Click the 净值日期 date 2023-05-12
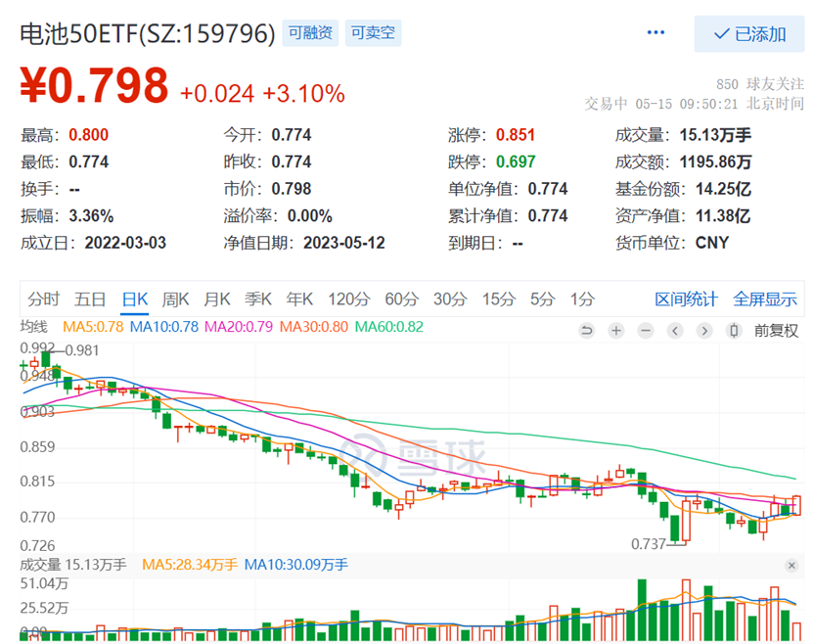This screenshot has height=644, width=813. click(x=344, y=243)
